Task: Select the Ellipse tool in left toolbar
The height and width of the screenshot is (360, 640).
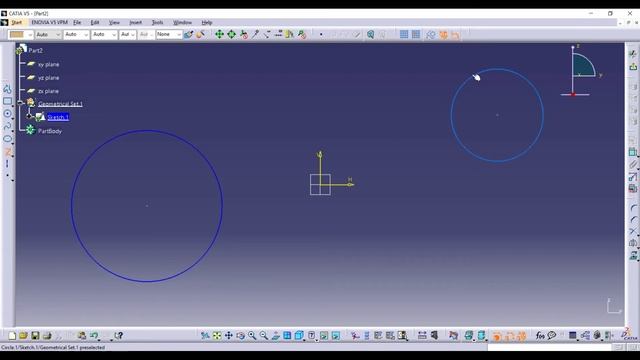Action: pyautogui.click(x=7, y=139)
